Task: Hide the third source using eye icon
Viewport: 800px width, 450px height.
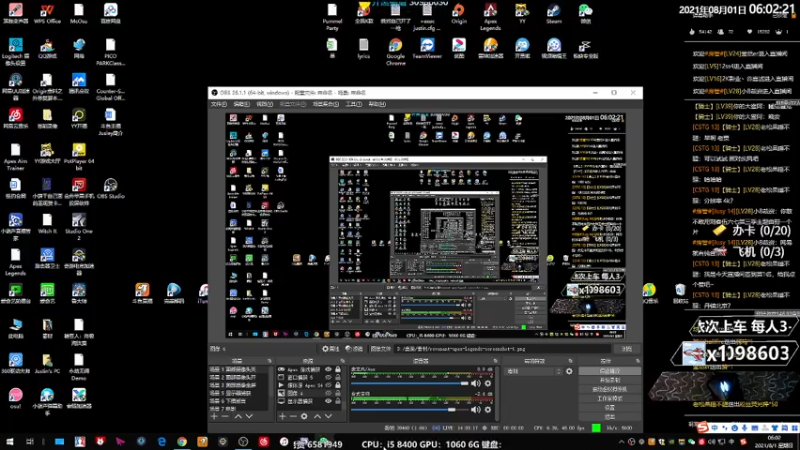Action: 327,385
